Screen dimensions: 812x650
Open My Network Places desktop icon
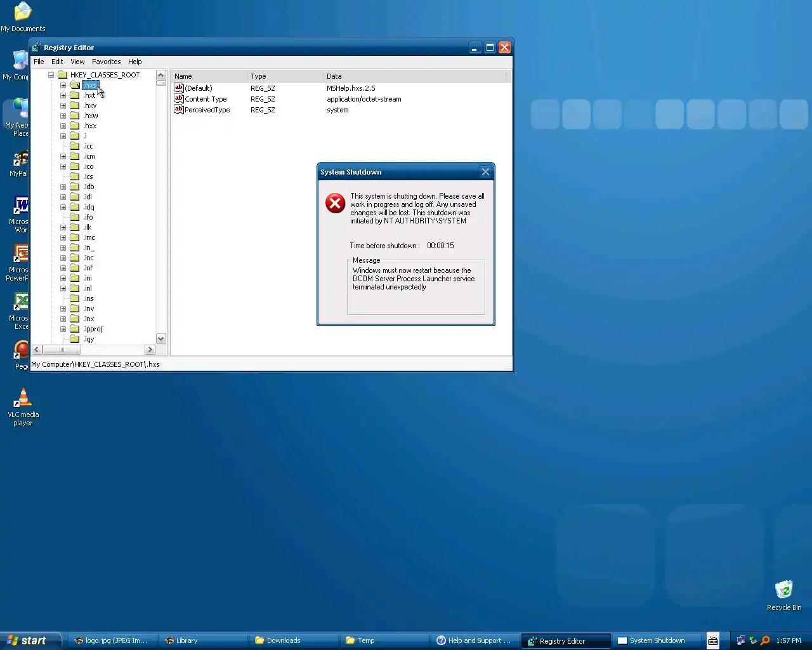coord(19,118)
